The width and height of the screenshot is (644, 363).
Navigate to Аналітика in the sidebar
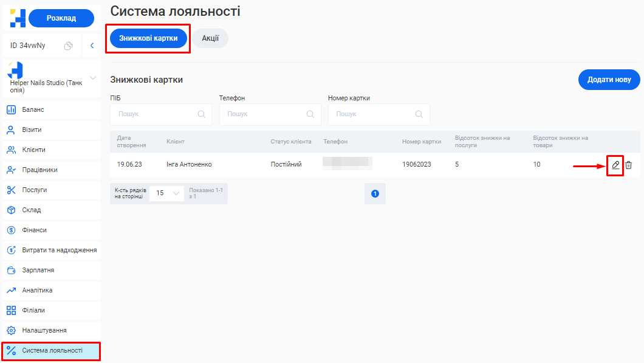coord(37,290)
